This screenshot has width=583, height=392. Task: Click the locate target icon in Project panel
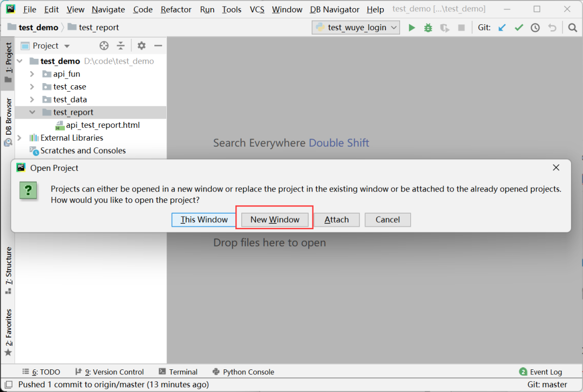(104, 46)
